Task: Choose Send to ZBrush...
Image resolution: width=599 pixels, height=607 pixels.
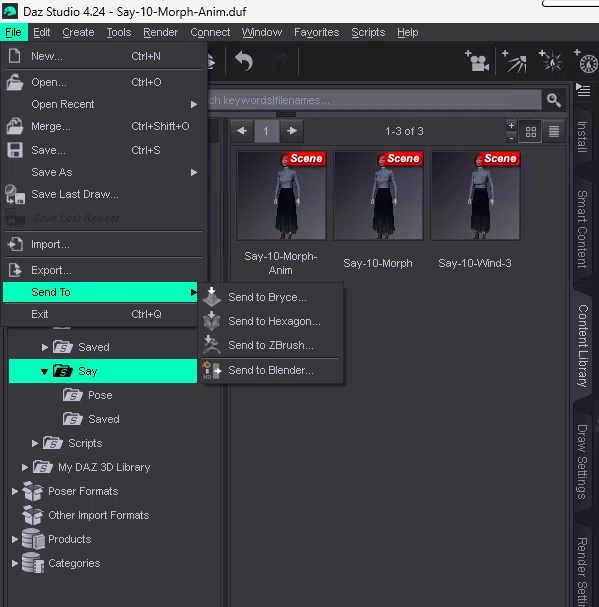Action: point(271,345)
